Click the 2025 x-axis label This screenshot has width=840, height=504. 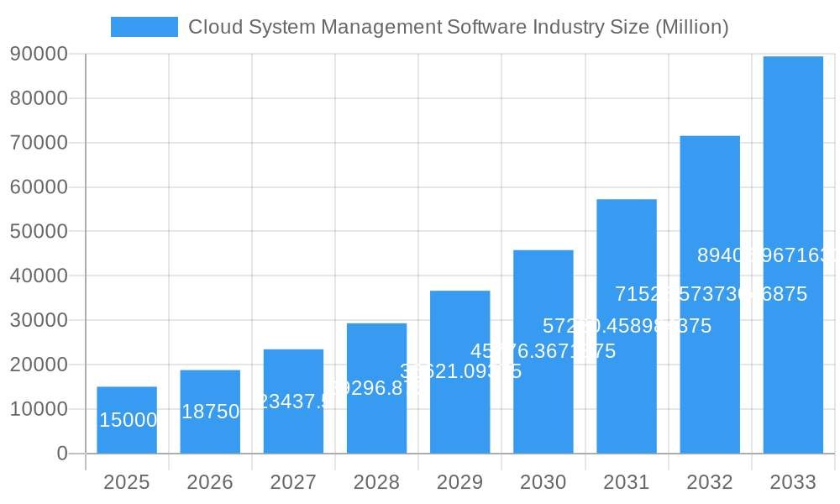[126, 483]
